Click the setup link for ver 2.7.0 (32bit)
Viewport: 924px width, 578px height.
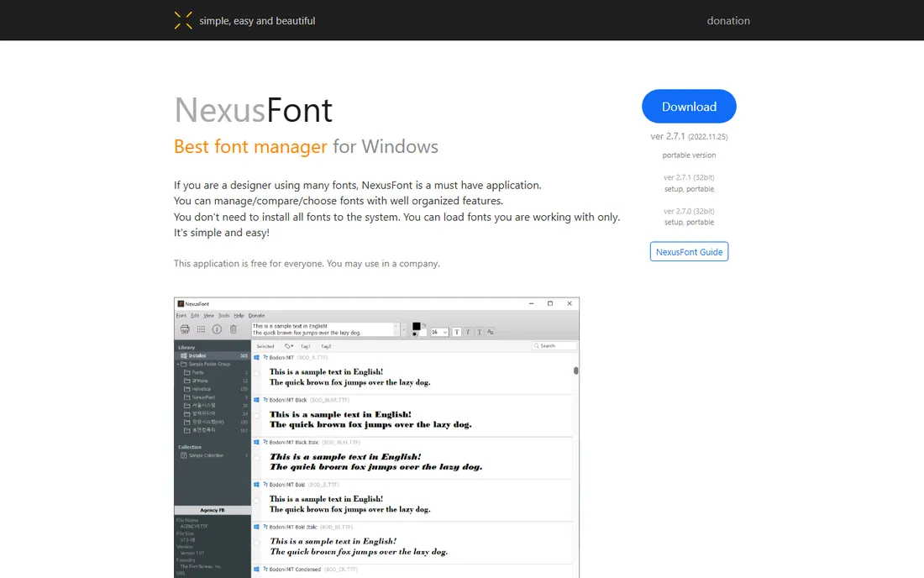pos(673,223)
